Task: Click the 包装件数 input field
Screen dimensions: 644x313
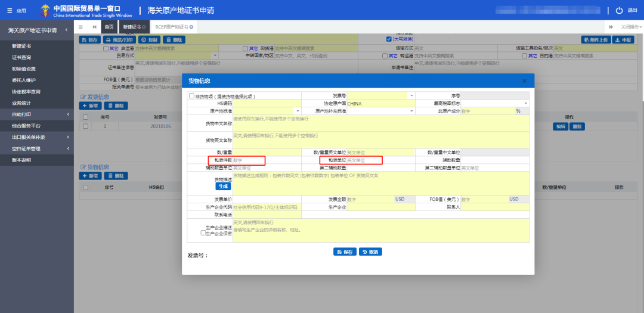Action: click(248, 160)
